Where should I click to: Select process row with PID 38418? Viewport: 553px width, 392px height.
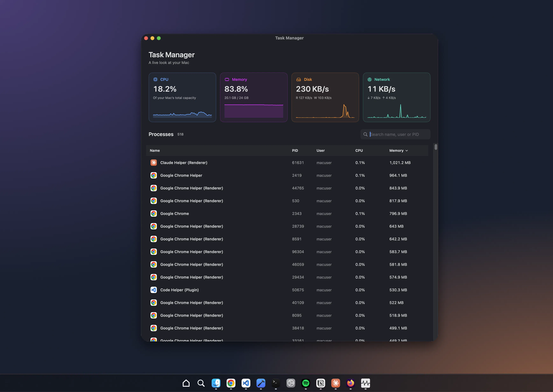point(287,328)
